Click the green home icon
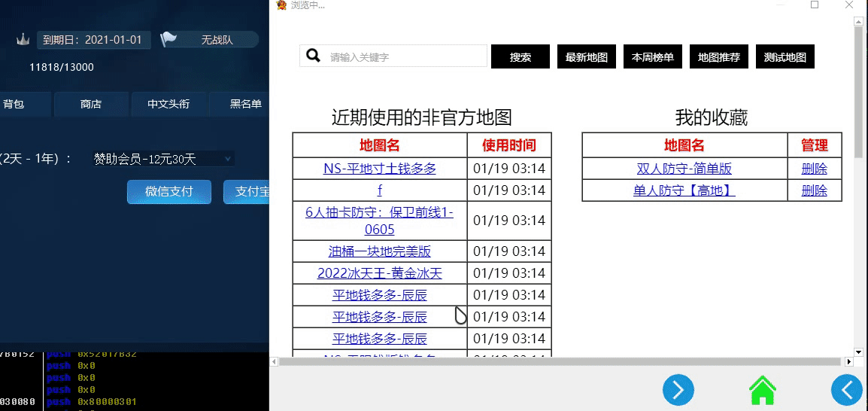Image resolution: width=868 pixels, height=411 pixels. 762,391
